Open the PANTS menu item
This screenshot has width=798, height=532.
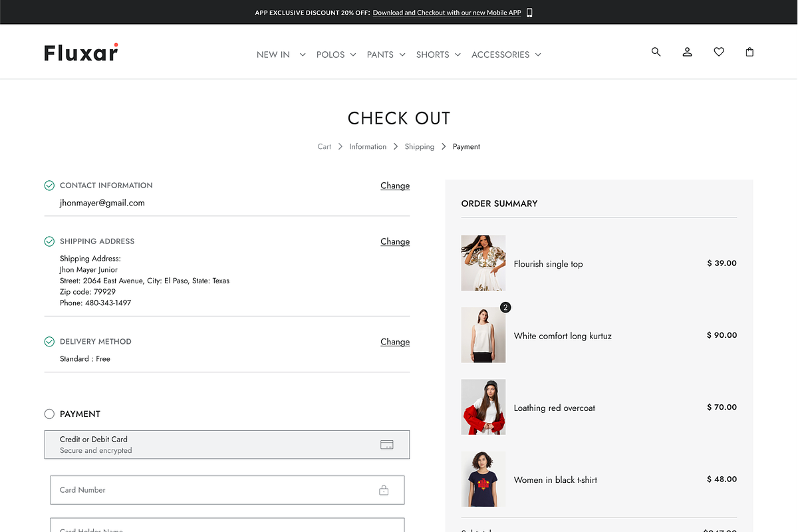(x=380, y=55)
